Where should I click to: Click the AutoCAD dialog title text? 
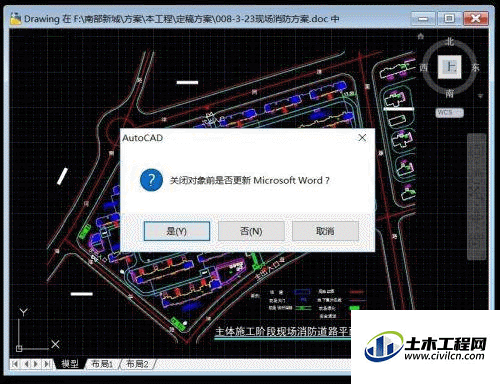(x=143, y=138)
